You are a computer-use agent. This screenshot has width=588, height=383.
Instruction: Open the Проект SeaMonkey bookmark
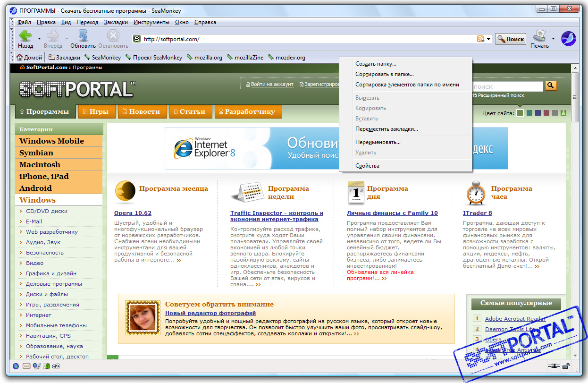(x=153, y=58)
